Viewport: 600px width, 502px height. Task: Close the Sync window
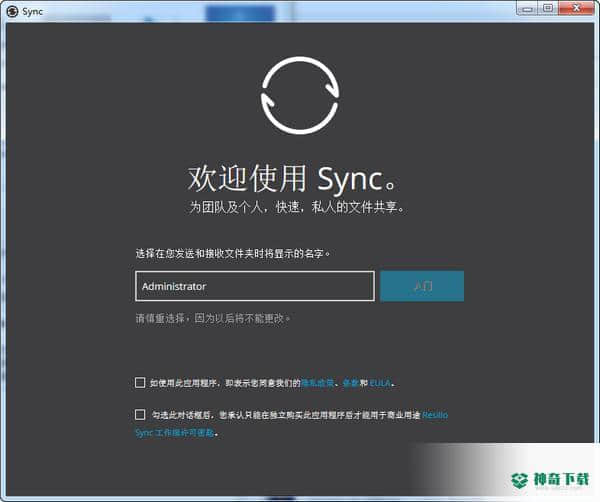tap(576, 8)
